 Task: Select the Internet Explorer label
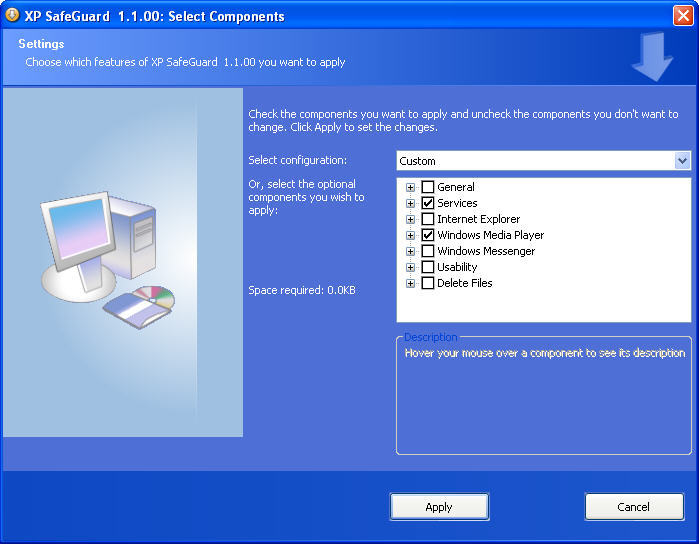[x=478, y=219]
